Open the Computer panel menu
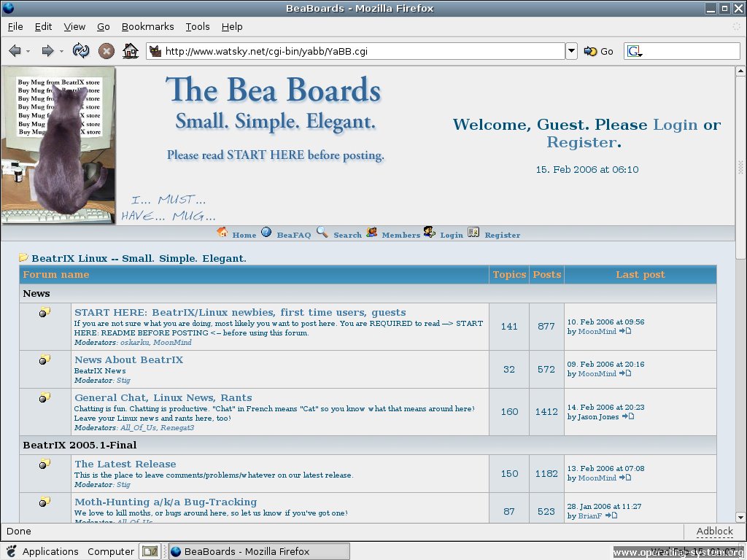Viewport: 747px width, 560px height. [x=111, y=551]
